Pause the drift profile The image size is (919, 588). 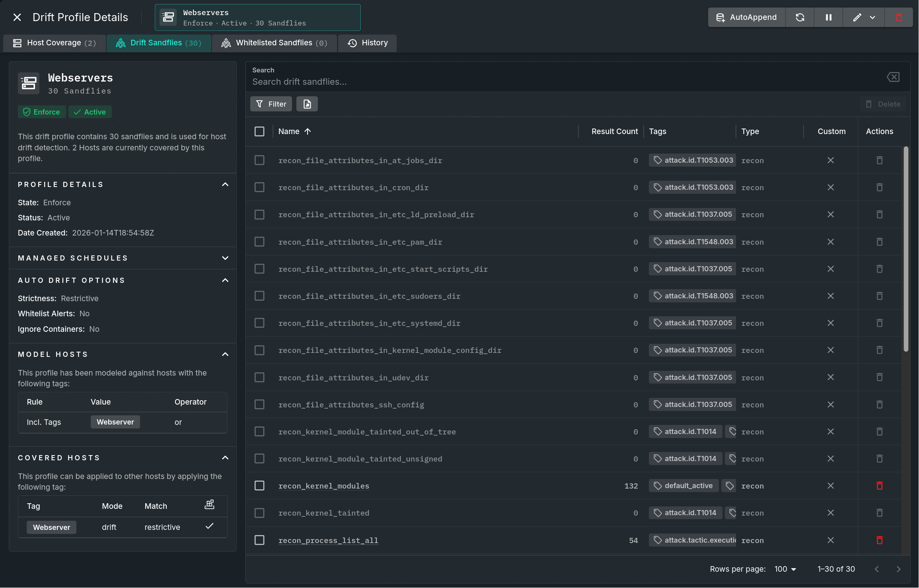[828, 17]
